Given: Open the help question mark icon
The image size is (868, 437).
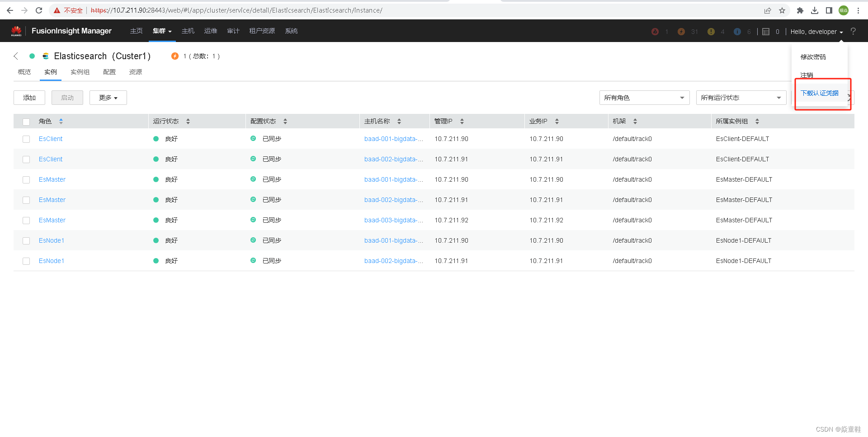Looking at the screenshot, I should tap(853, 31).
